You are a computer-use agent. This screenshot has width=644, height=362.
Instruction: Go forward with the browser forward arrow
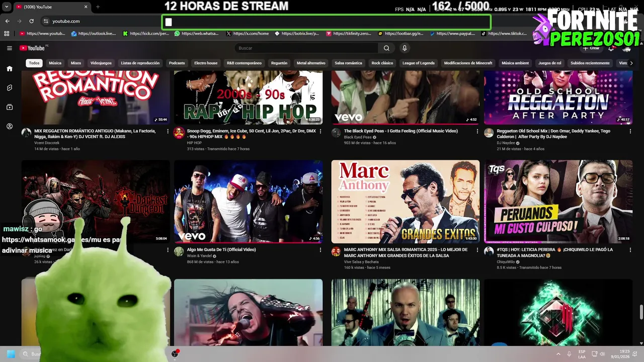click(x=20, y=21)
